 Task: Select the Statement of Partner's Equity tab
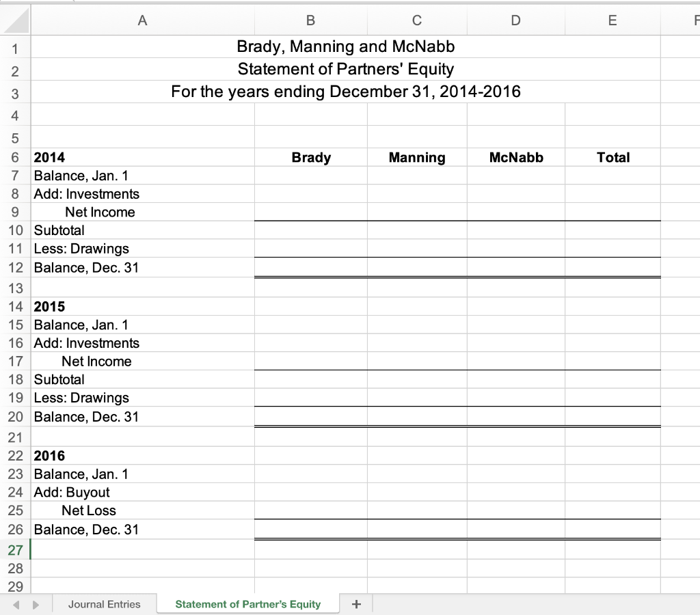pos(247,604)
